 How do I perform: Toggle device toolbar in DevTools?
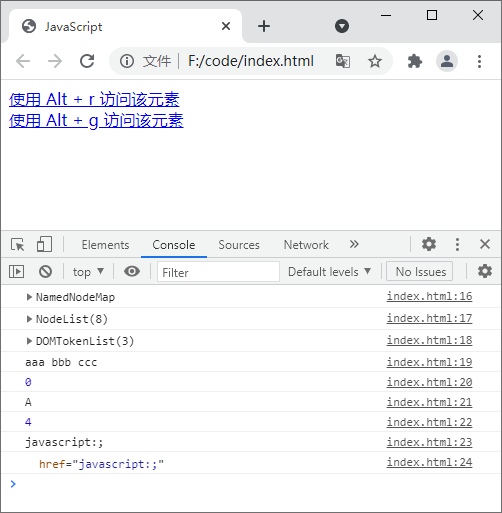44,244
